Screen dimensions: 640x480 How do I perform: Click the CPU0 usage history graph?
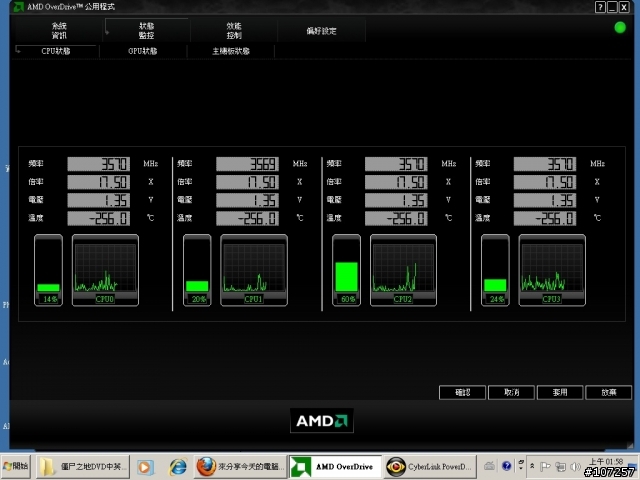(x=105, y=270)
